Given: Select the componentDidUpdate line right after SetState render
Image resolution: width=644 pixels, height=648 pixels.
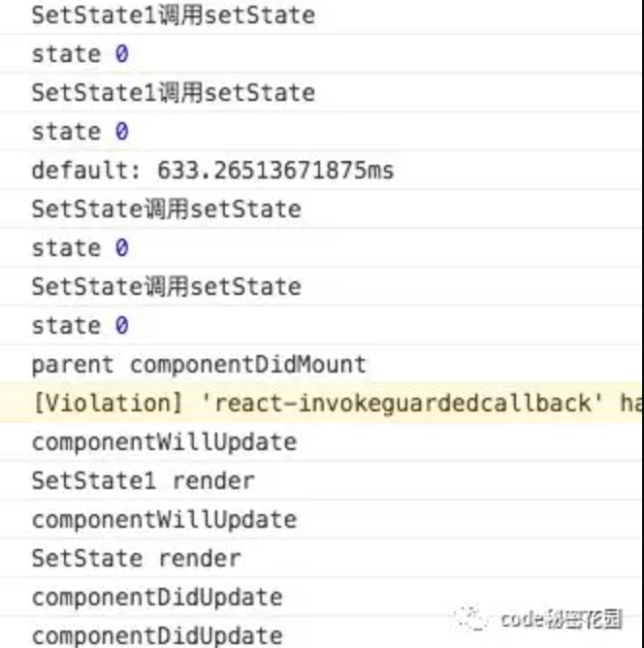Looking at the screenshot, I should coord(157,598).
